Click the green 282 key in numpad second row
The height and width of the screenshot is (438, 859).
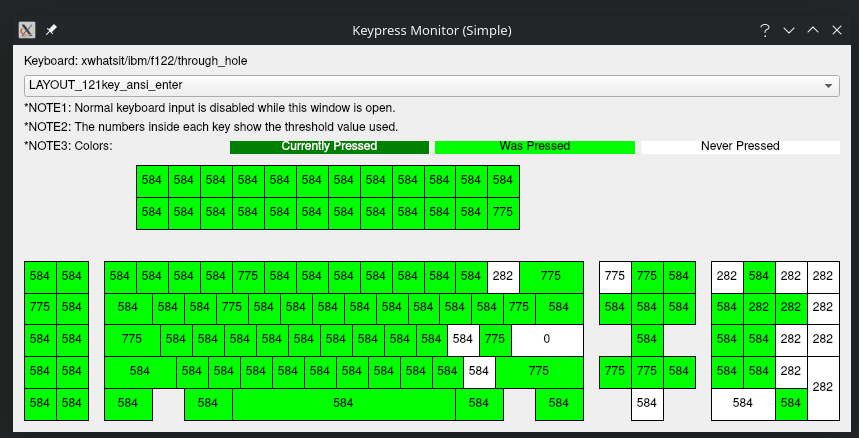point(759,307)
